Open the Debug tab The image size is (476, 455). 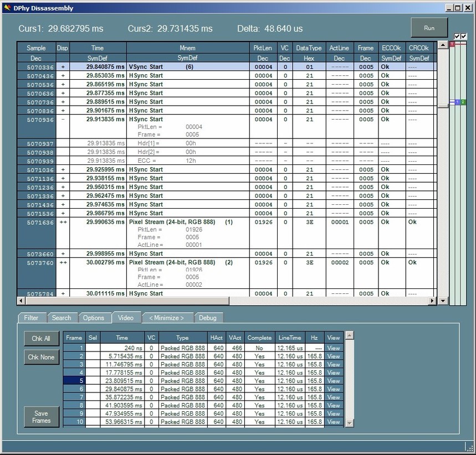coord(208,318)
